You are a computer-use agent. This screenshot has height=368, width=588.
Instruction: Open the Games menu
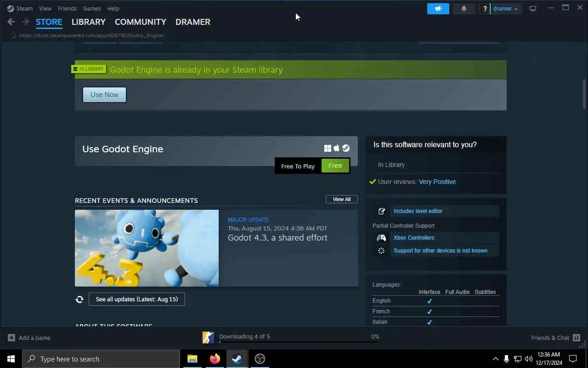(x=92, y=8)
